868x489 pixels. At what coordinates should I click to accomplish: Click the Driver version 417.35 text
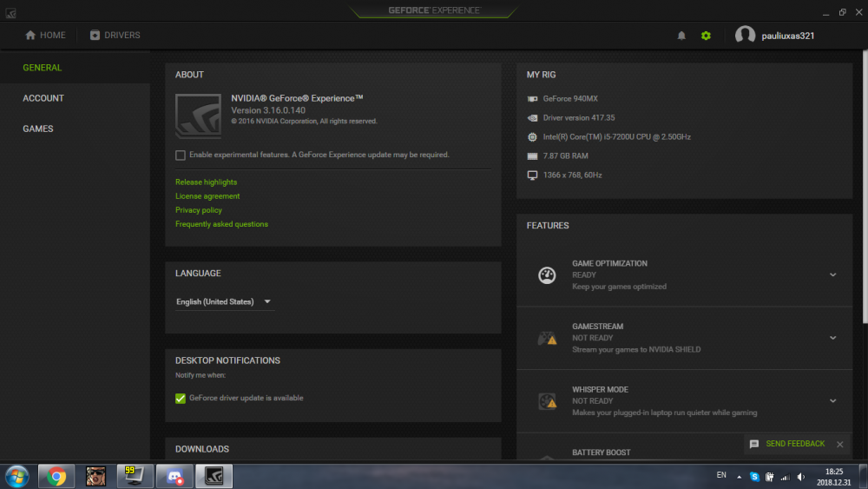pyautogui.click(x=578, y=118)
